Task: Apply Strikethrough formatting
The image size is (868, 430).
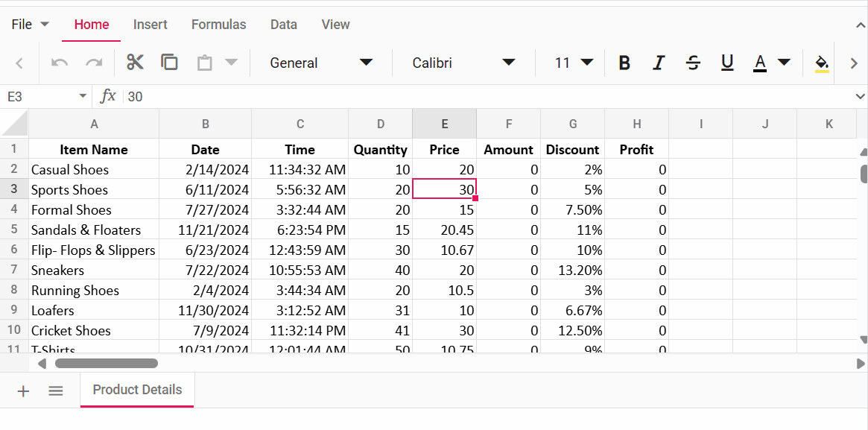Action: (693, 63)
